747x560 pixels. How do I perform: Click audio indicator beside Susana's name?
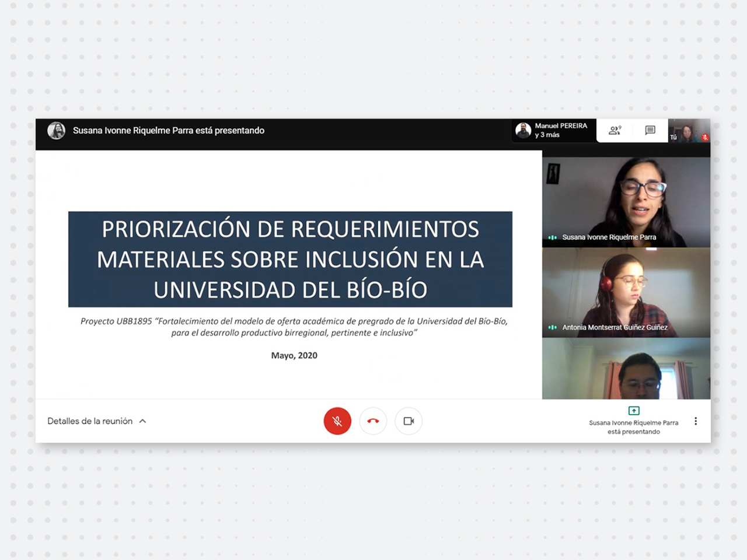click(x=552, y=237)
